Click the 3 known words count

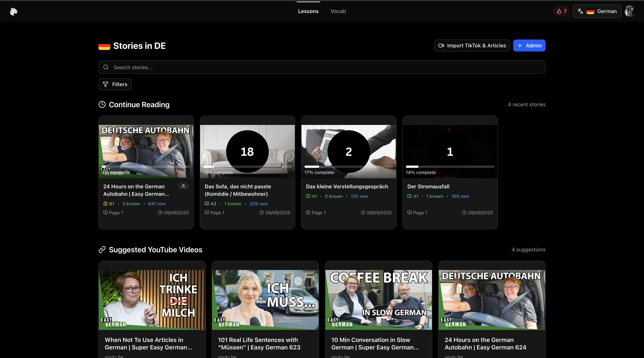click(x=131, y=204)
